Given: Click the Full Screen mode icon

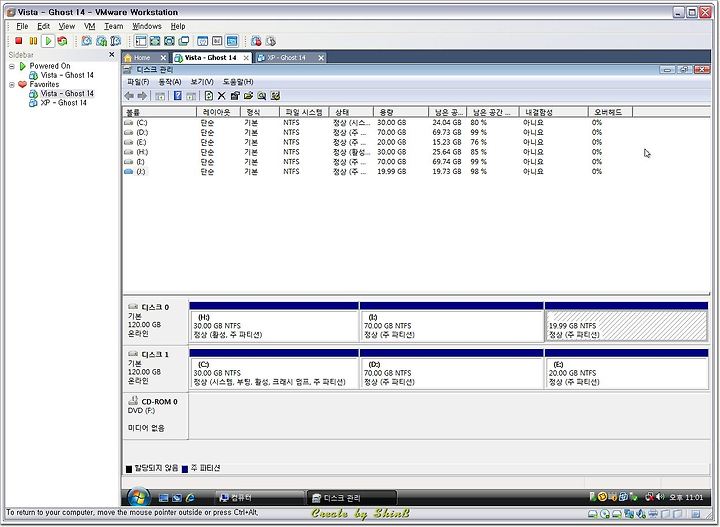Looking at the screenshot, I should click(155, 41).
